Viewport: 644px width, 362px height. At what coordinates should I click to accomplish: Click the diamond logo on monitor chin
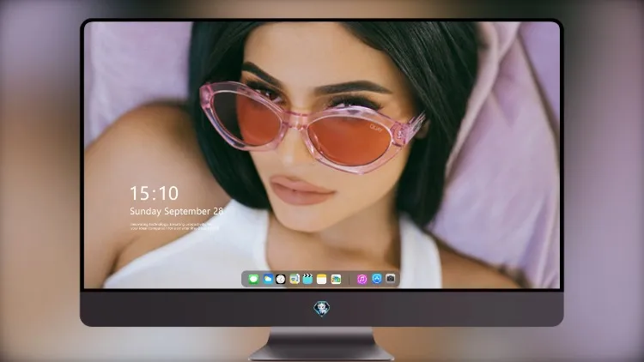click(x=322, y=309)
